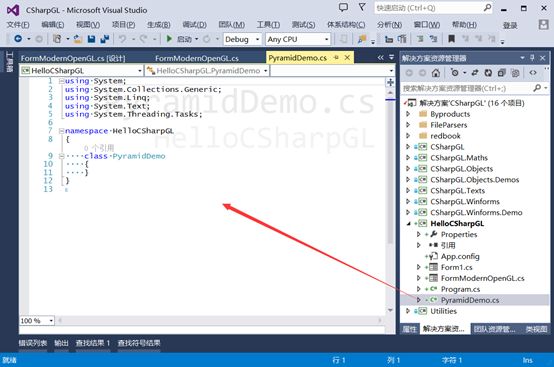Viewport: 554px width, 367px height.
Task: Expand the Properties node
Action: 419,234
